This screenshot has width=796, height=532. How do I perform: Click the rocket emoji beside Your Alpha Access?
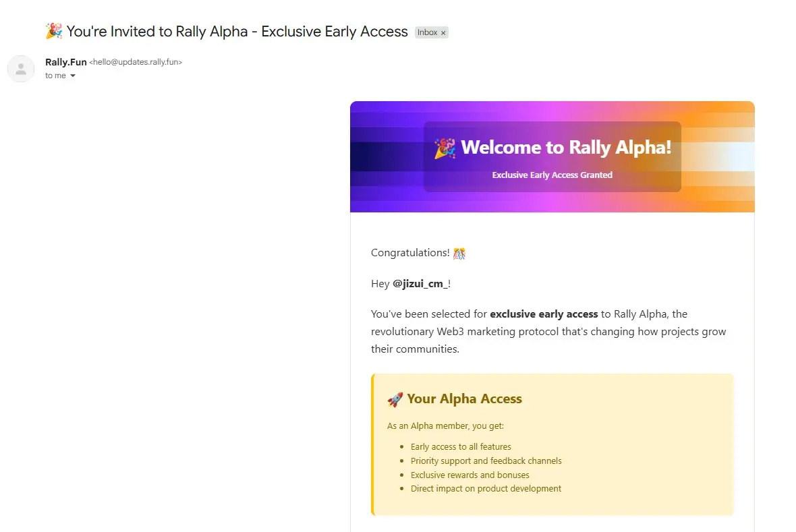point(395,399)
